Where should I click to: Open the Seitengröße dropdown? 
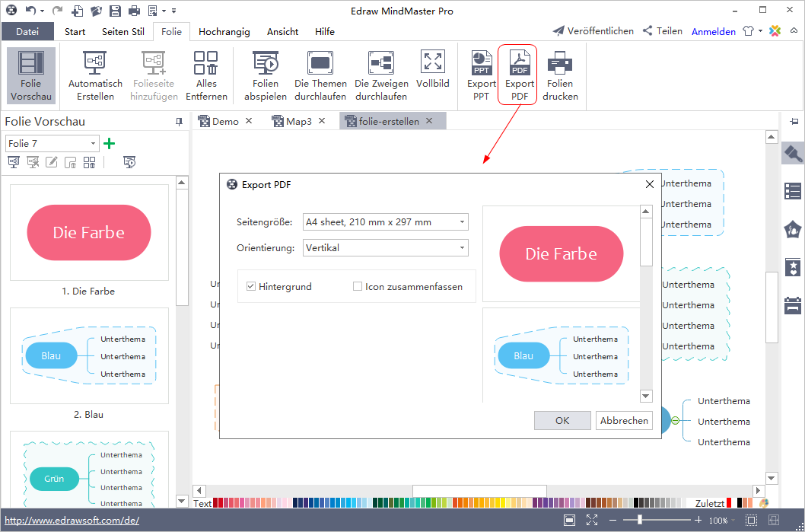pyautogui.click(x=385, y=222)
